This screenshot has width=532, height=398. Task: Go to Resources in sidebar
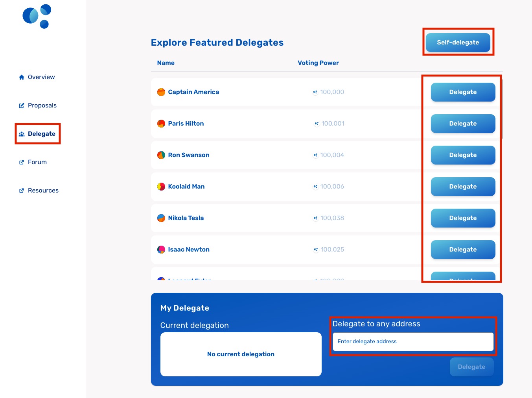point(43,191)
